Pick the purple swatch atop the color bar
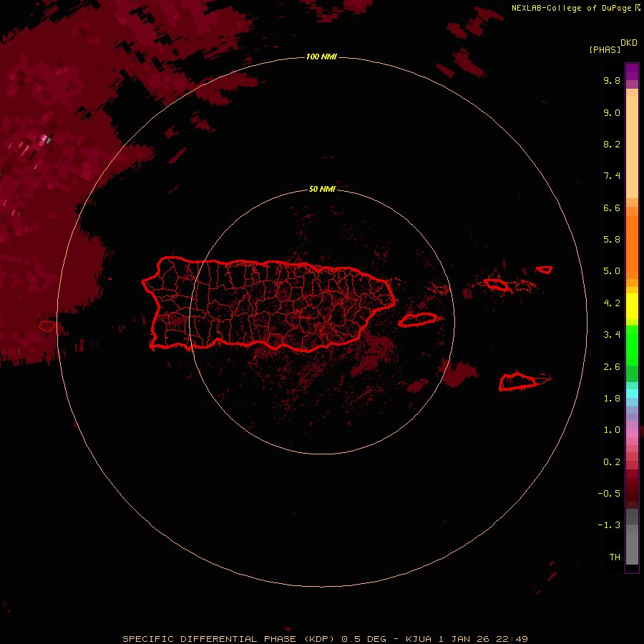Viewport: 644px width, 644px height. point(632,72)
